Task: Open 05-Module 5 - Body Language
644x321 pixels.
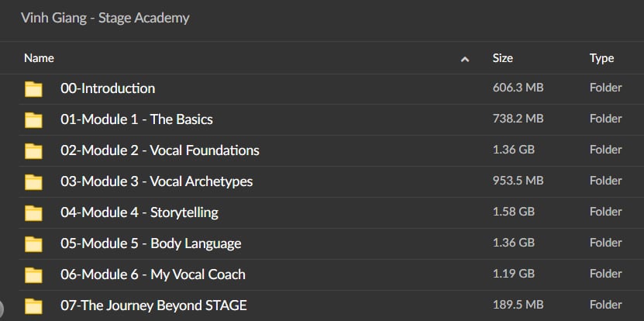Action: click(x=150, y=243)
